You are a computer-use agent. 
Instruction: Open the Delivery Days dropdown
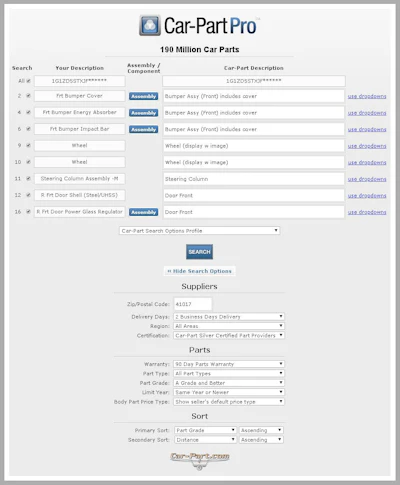[x=229, y=316]
